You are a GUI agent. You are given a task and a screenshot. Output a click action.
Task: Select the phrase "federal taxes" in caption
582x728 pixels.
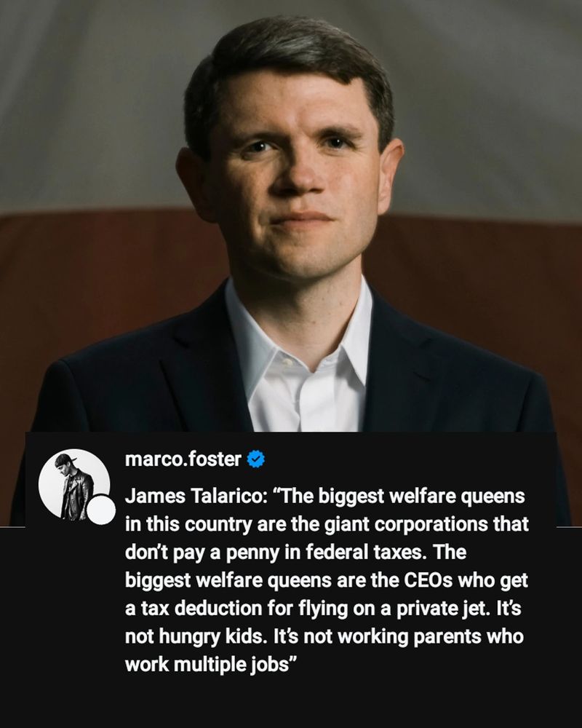pyautogui.click(x=366, y=552)
